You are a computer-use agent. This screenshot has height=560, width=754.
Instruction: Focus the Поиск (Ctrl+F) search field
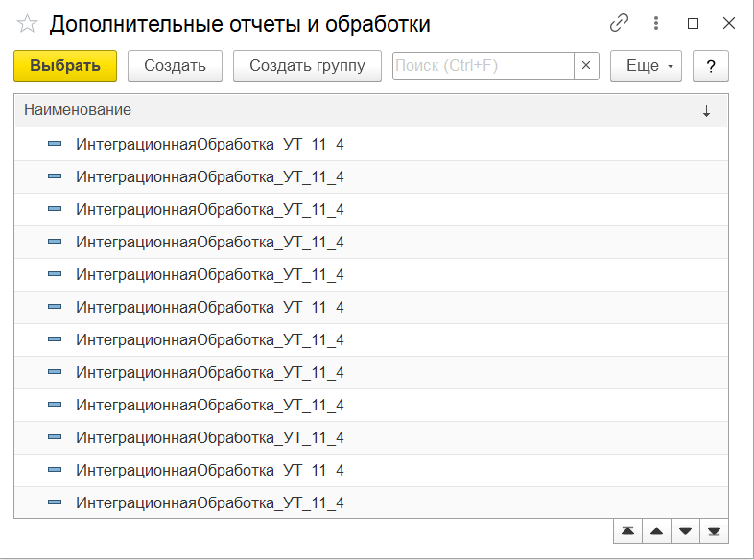[x=483, y=65]
